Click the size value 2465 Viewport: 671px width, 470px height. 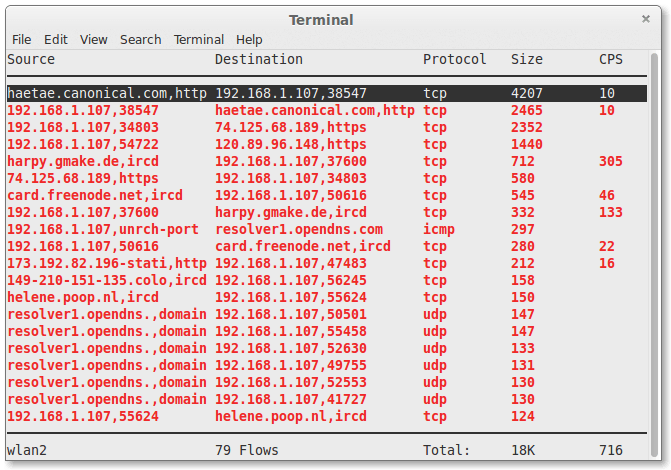pos(527,110)
